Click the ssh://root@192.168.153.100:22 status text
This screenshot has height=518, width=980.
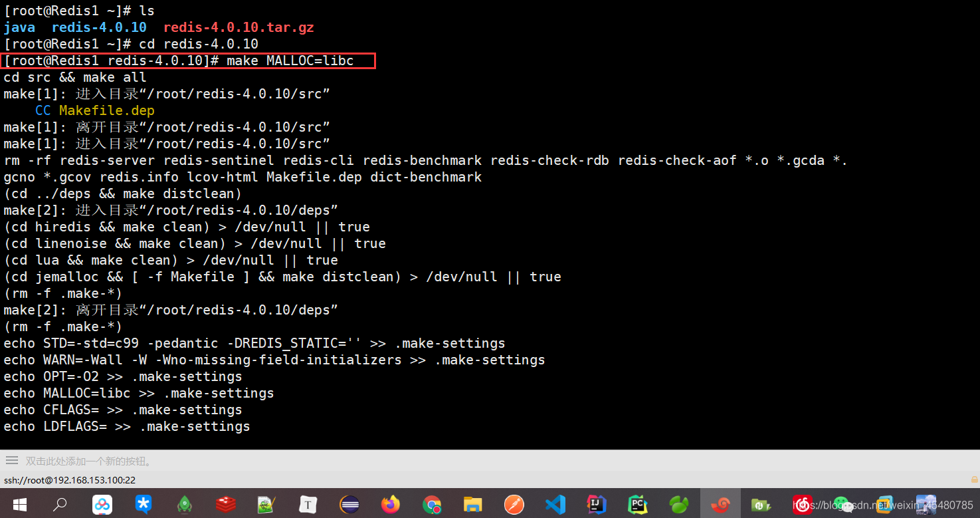click(70, 480)
